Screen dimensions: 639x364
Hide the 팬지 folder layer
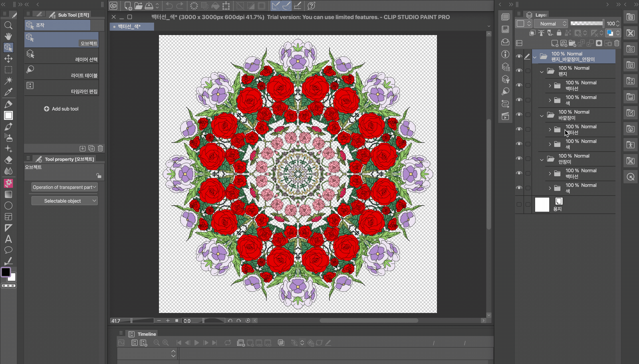(x=519, y=71)
